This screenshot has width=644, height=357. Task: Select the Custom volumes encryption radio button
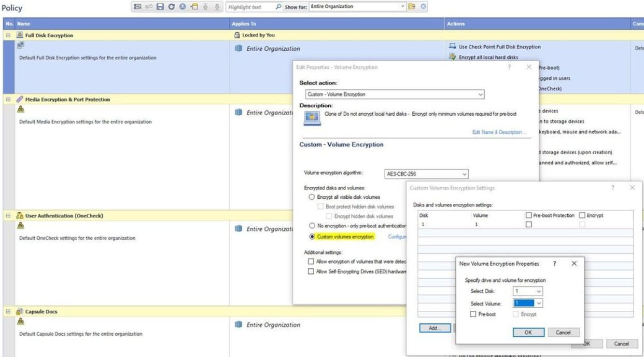coord(312,237)
